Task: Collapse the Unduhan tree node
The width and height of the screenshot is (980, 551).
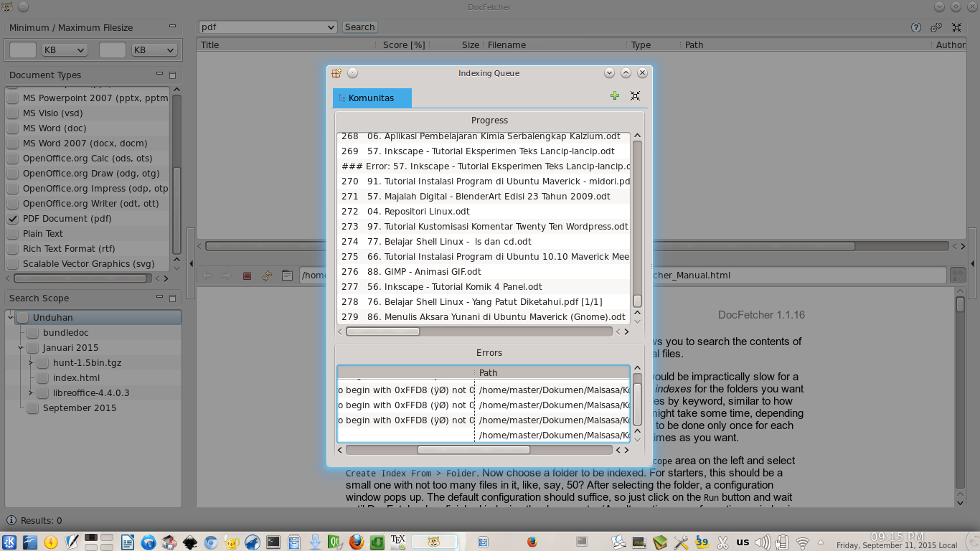Action: pyautogui.click(x=11, y=318)
